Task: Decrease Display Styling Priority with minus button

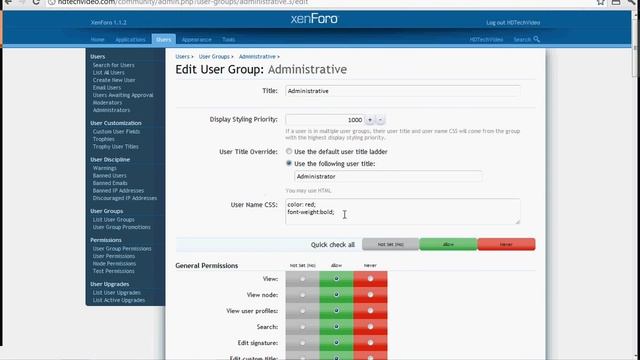Action: pos(380,120)
